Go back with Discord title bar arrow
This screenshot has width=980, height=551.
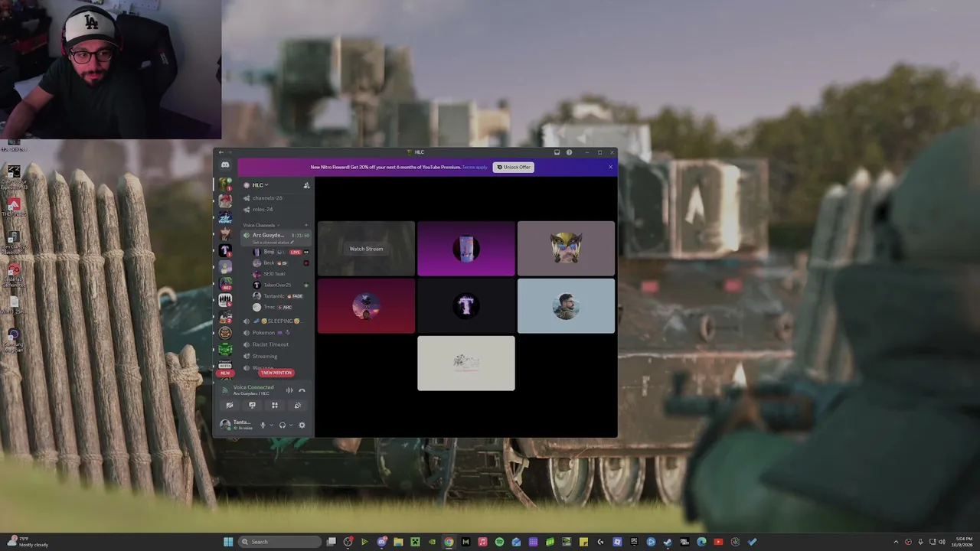point(220,152)
